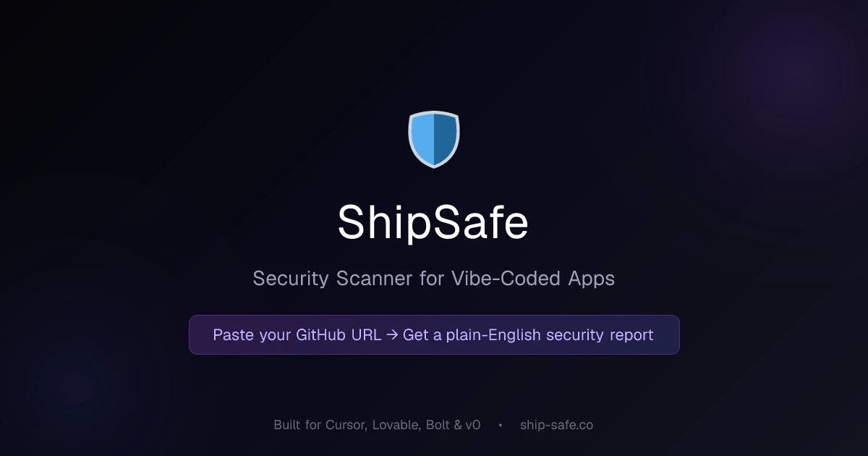Click the blue shield logo
The width and height of the screenshot is (868, 456).
click(x=434, y=139)
